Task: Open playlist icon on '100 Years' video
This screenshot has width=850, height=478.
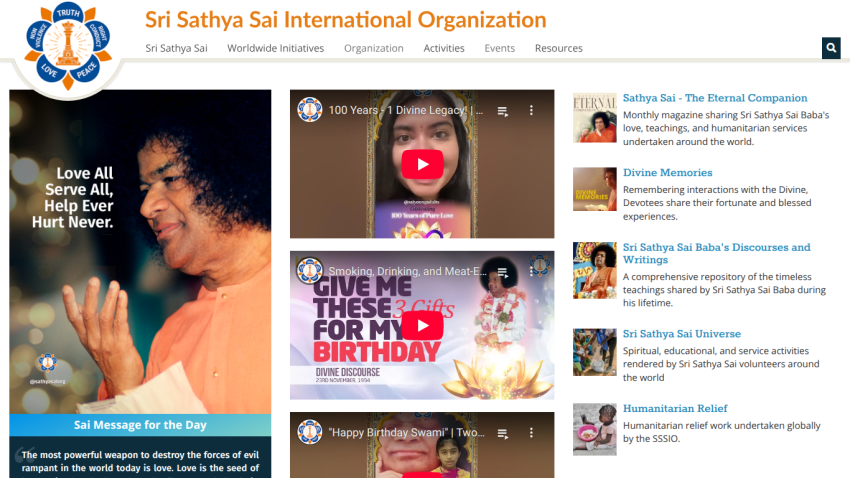Action: click(x=503, y=111)
